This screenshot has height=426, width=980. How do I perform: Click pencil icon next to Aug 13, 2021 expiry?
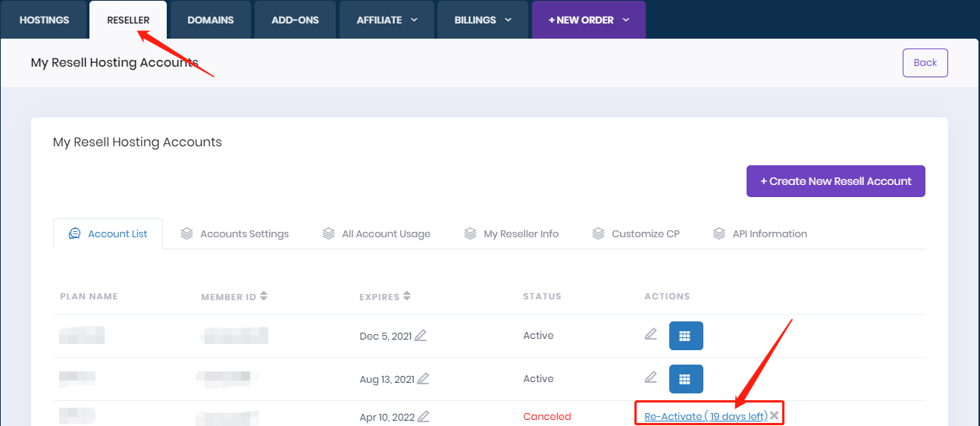[x=424, y=378]
